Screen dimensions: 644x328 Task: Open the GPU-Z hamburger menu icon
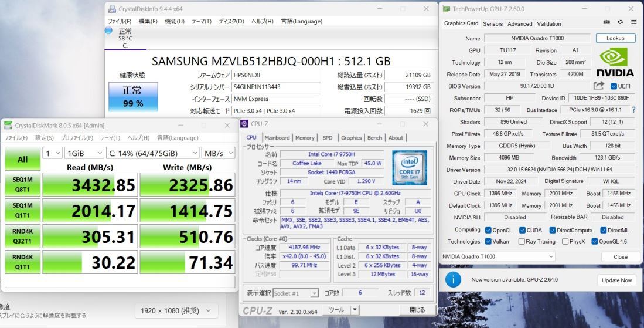(x=633, y=22)
